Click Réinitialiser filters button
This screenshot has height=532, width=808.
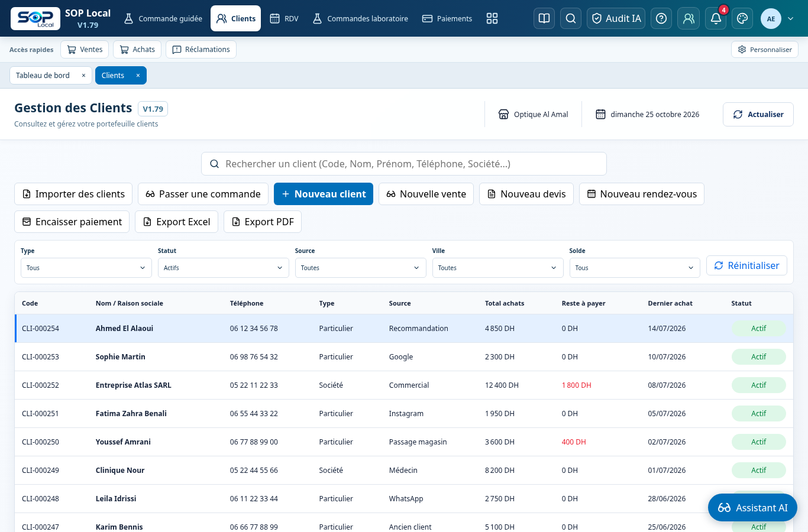746,266
